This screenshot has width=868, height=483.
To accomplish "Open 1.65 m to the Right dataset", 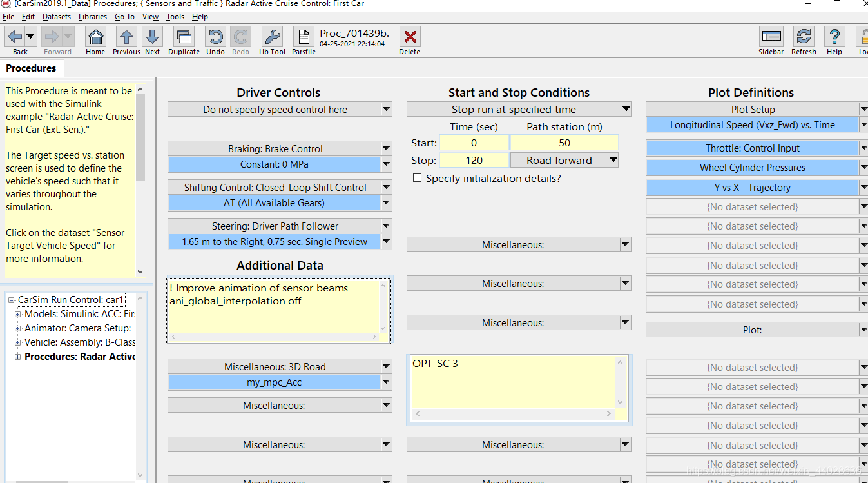I will 275,242.
